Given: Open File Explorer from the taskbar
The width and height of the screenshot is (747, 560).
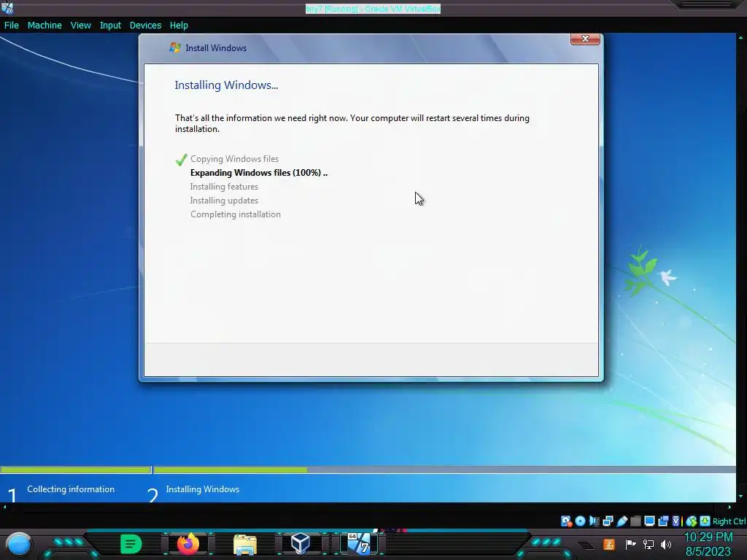Looking at the screenshot, I should [x=245, y=544].
